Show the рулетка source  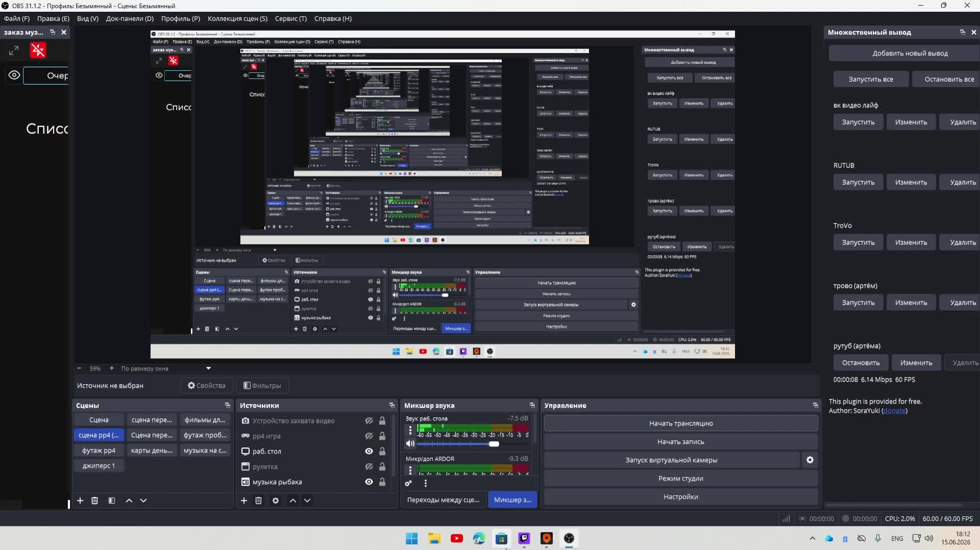(369, 467)
